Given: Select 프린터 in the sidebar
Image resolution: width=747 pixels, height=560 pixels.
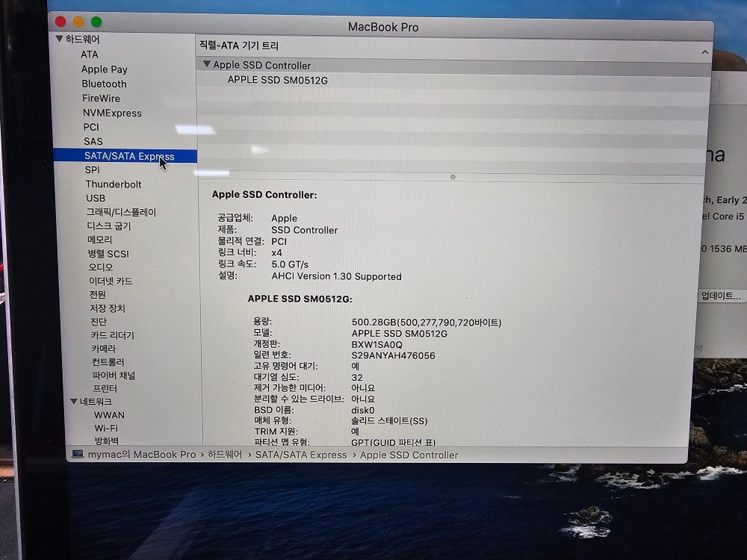Looking at the screenshot, I should point(105,388).
